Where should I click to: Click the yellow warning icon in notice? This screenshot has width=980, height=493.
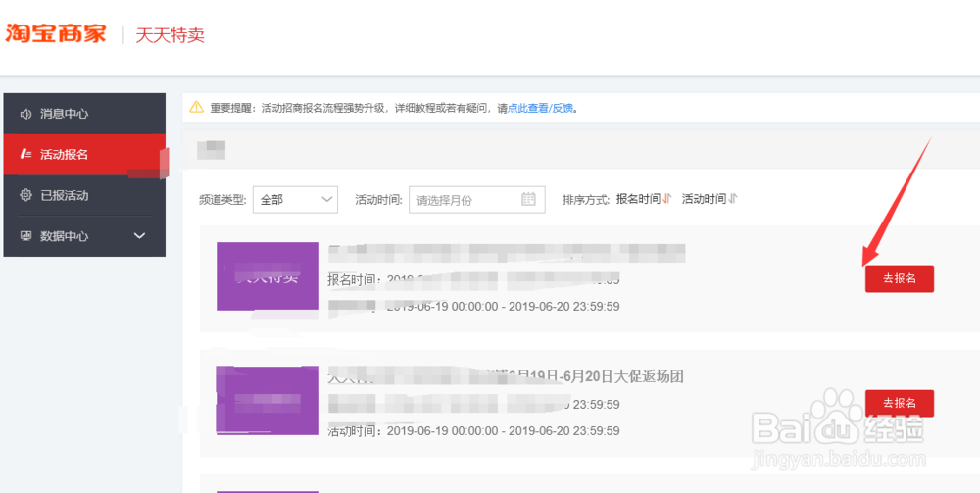(x=197, y=107)
